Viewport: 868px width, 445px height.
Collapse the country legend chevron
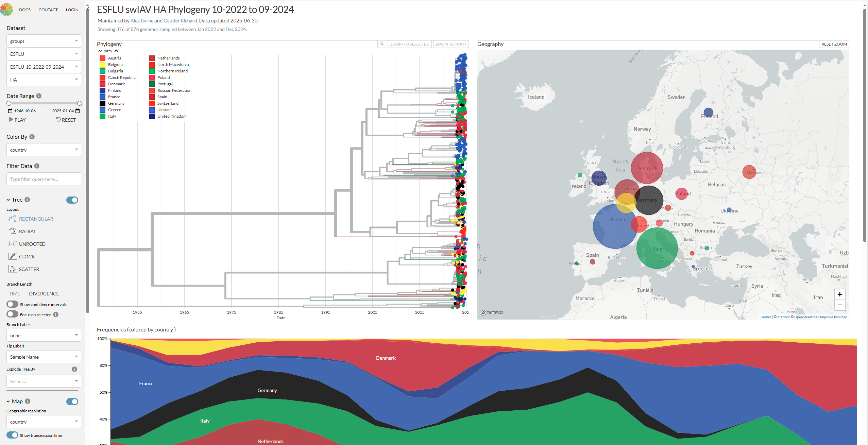pos(116,51)
